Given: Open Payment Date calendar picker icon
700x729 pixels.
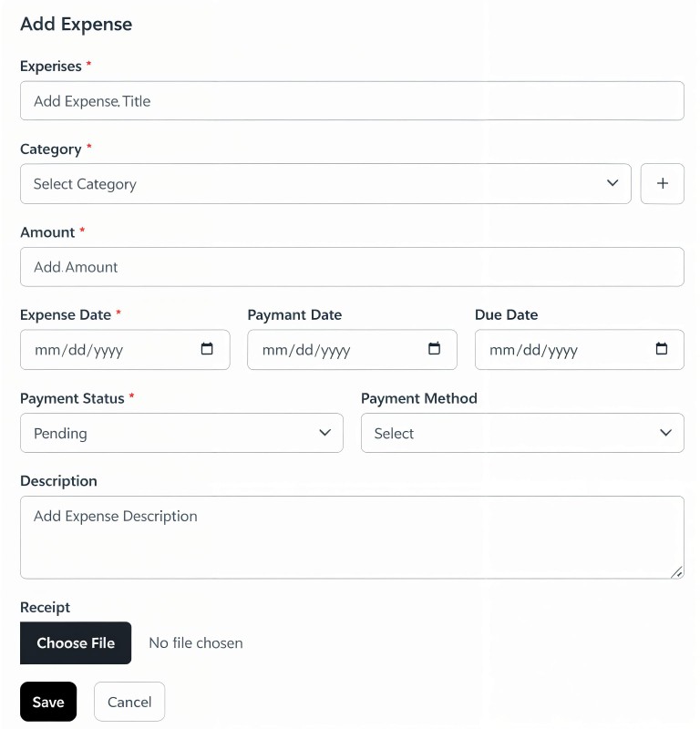Looking at the screenshot, I should pyautogui.click(x=435, y=349).
